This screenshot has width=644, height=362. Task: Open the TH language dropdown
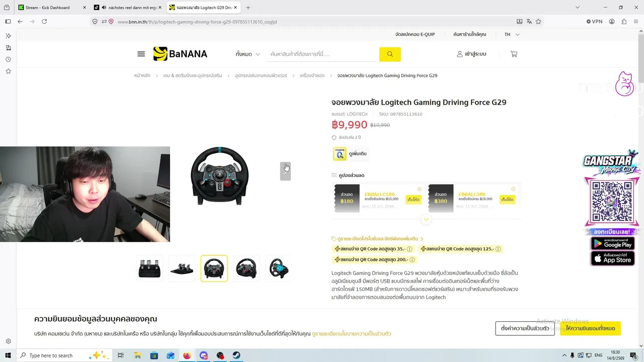pyautogui.click(x=512, y=35)
